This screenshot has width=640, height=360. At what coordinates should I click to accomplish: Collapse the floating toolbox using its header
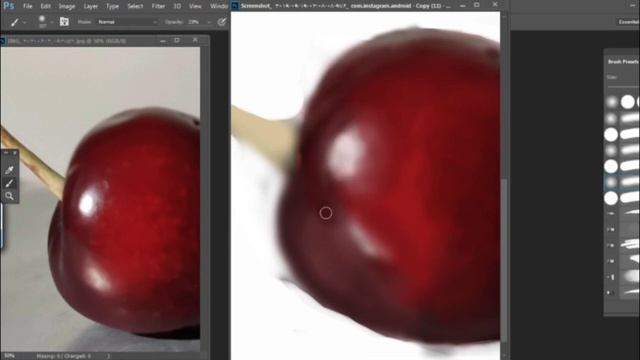9,153
